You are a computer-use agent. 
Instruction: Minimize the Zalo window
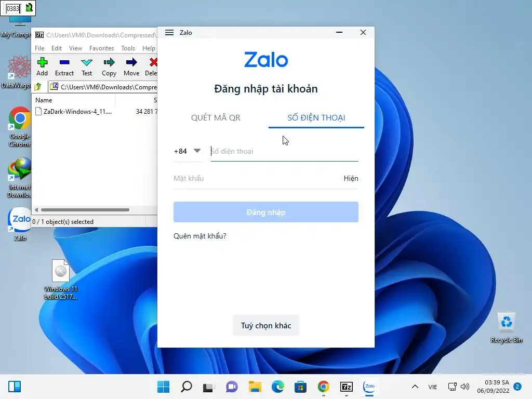click(x=339, y=33)
